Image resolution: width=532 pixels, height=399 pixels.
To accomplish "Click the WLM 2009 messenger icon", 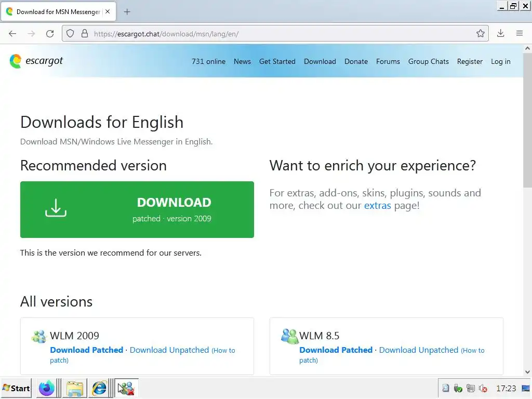I will tap(38, 336).
